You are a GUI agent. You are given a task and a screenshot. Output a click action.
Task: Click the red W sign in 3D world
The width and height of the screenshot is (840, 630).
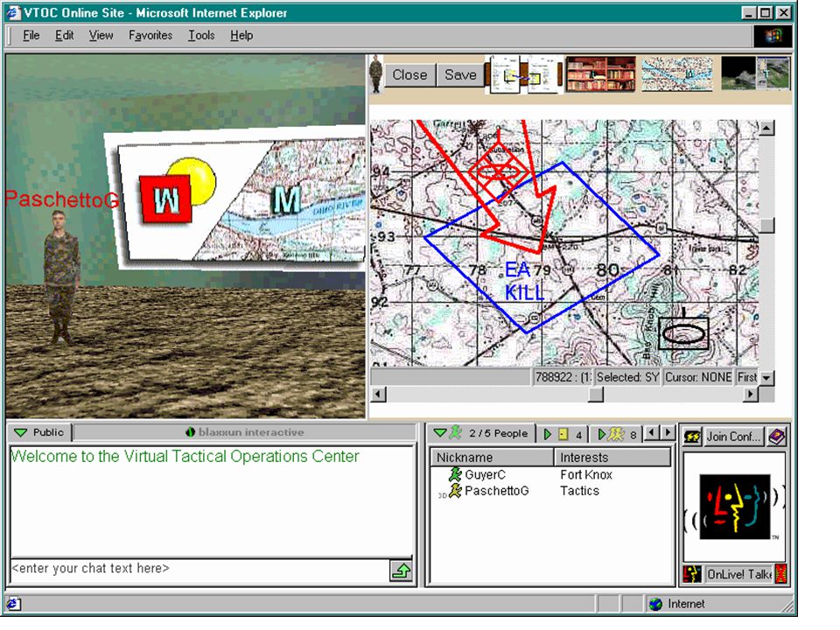pos(166,199)
